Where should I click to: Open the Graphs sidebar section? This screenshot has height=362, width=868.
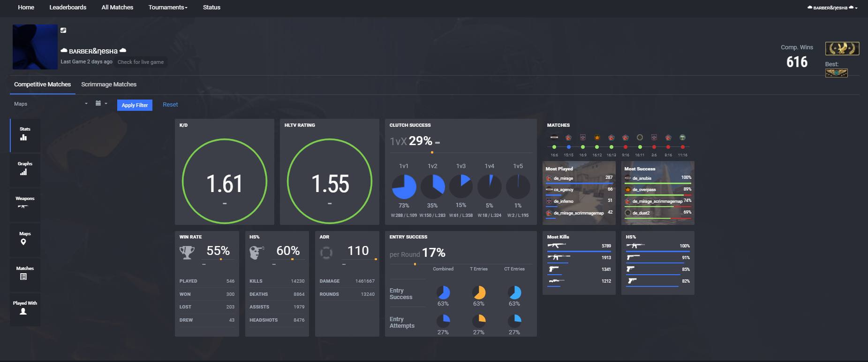[25, 170]
